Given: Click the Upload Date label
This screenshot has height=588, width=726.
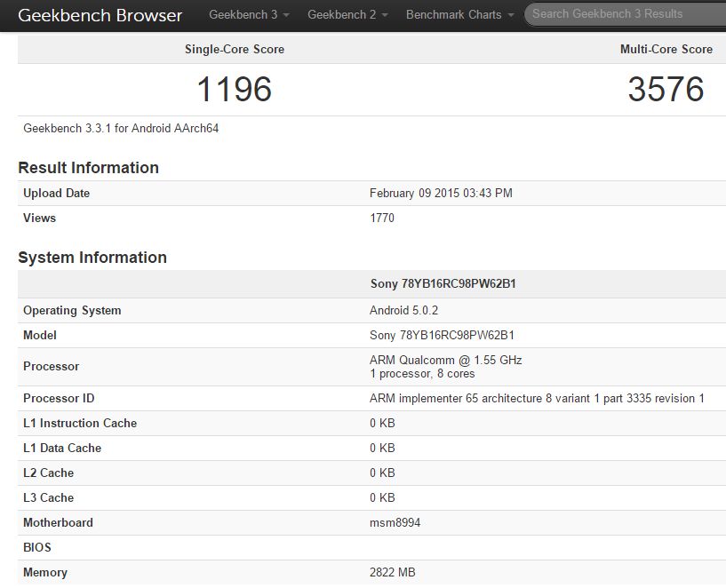Looking at the screenshot, I should pos(57,193).
